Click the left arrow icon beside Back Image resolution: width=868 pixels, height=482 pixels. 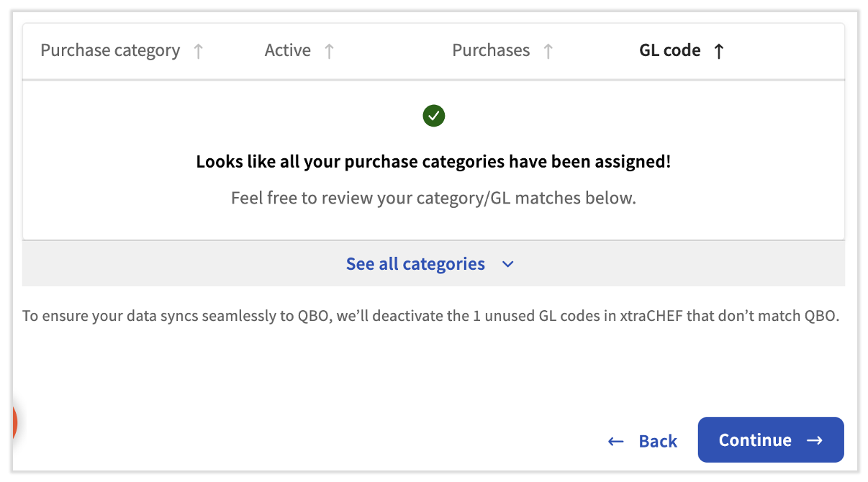click(x=614, y=440)
